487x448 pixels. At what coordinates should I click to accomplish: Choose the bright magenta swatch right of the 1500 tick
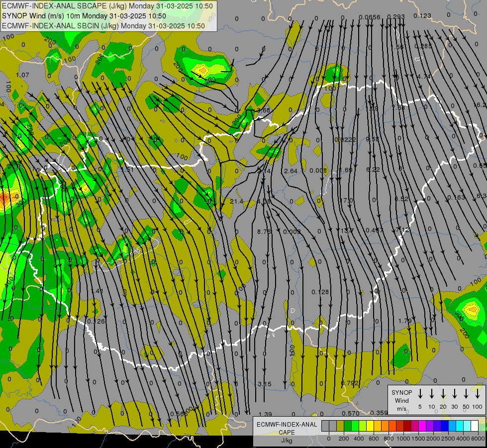422,426
